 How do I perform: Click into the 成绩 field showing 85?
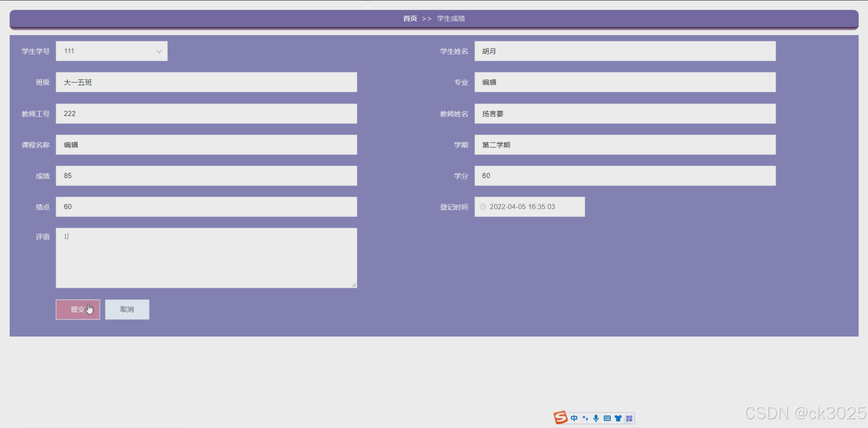tap(206, 176)
